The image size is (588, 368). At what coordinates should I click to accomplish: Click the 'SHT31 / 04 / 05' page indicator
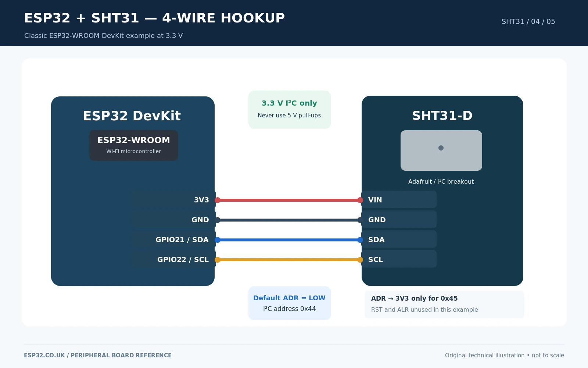pos(528,22)
